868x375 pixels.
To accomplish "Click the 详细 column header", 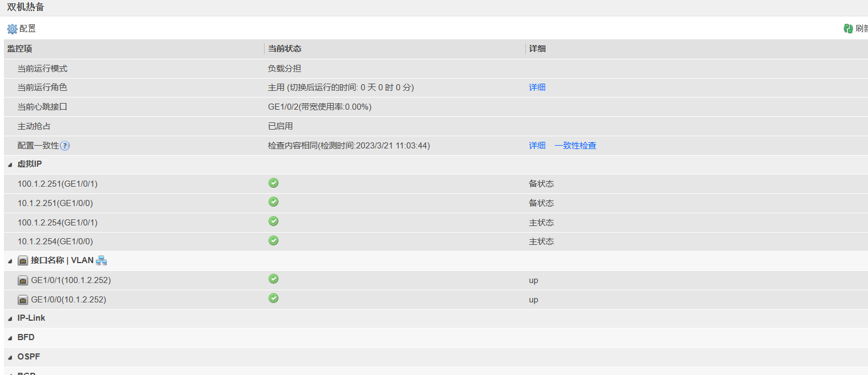I will (537, 49).
